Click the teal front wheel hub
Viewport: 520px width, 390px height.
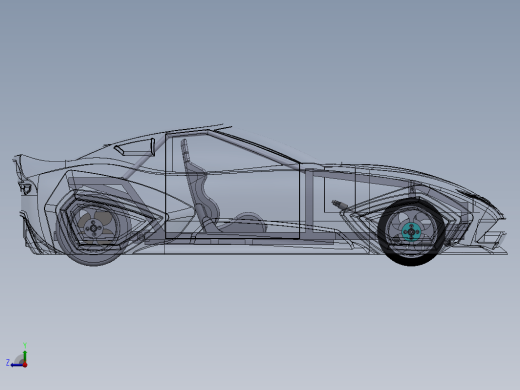(411, 232)
